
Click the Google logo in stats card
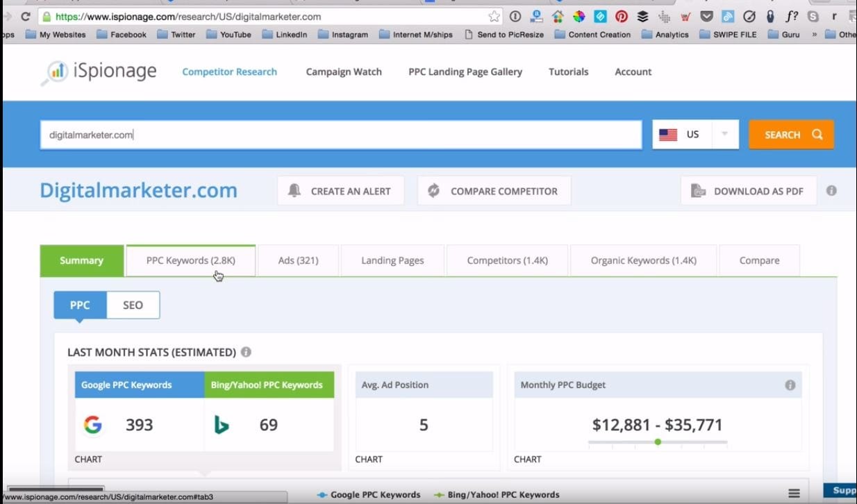click(x=92, y=425)
